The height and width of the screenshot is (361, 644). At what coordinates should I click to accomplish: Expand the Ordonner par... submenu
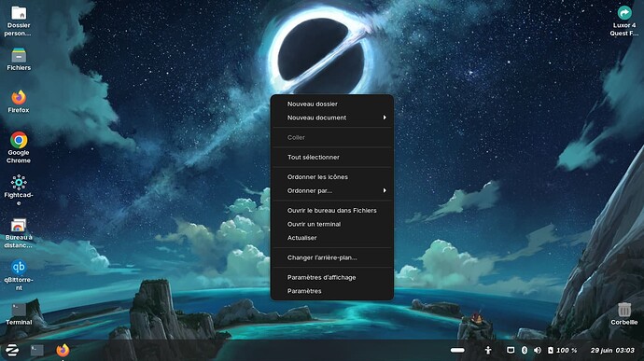click(x=332, y=191)
